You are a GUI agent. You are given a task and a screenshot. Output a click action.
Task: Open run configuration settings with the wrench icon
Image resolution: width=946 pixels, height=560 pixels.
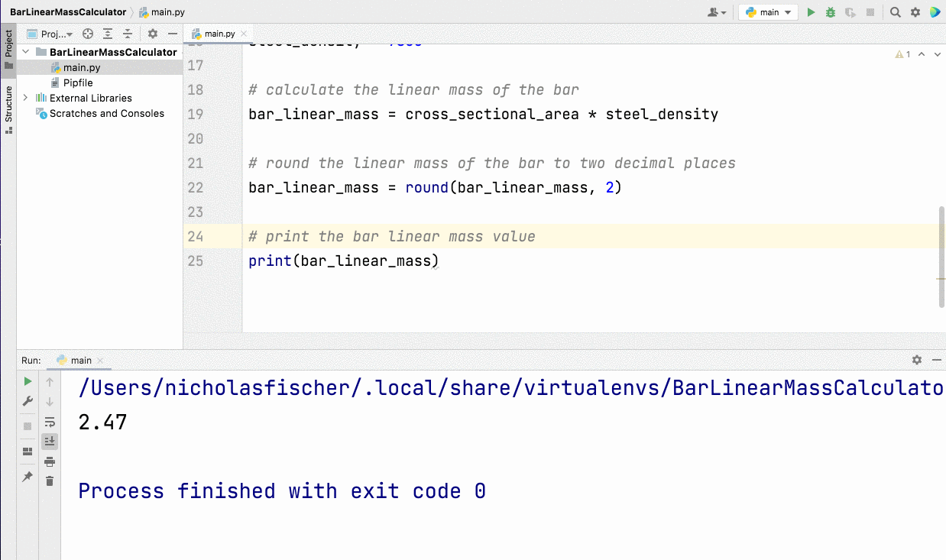[x=28, y=401]
